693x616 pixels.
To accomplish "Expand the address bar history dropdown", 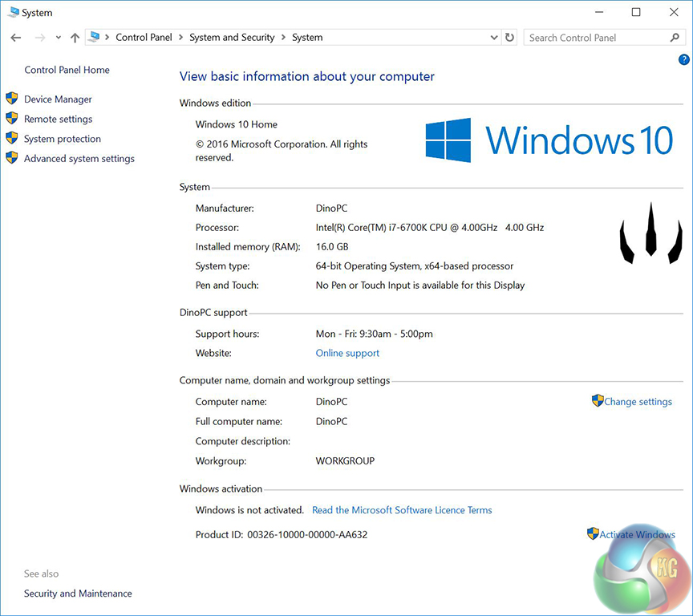I will click(494, 38).
